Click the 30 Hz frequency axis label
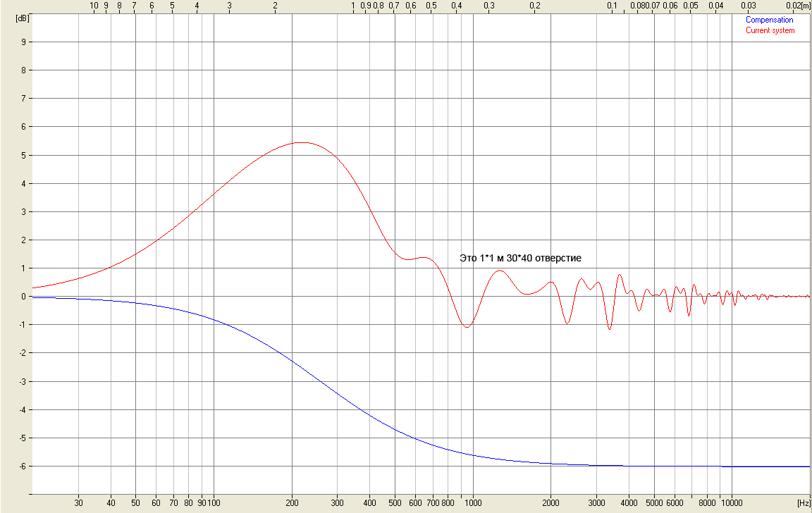 click(79, 502)
